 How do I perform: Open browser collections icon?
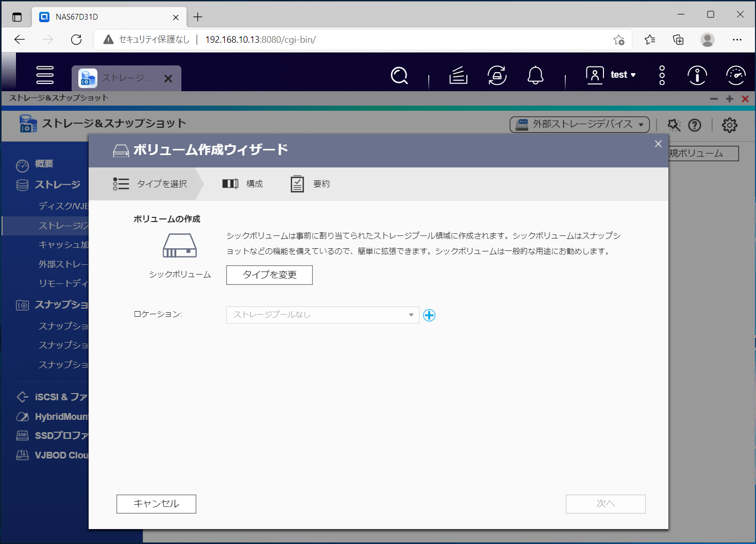(678, 40)
